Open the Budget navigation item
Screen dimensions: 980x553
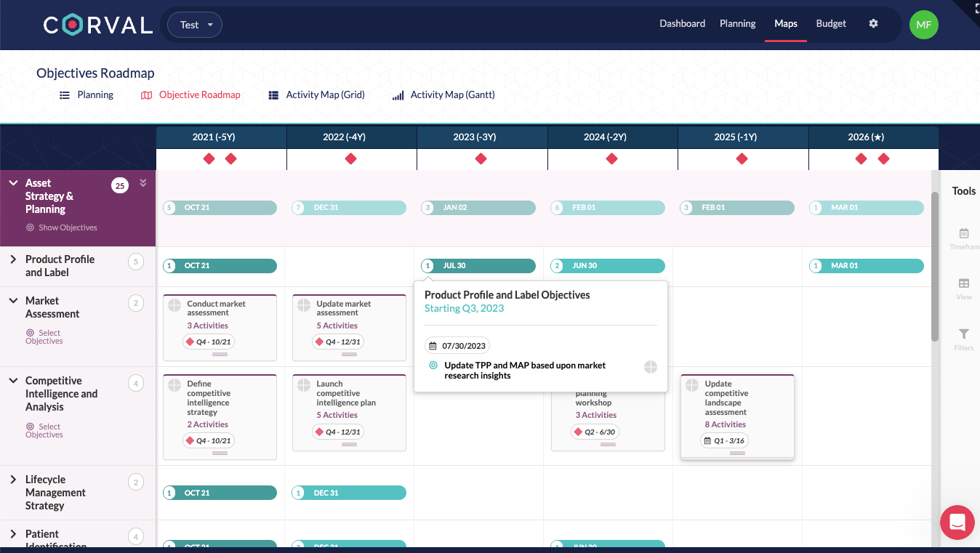(831, 23)
